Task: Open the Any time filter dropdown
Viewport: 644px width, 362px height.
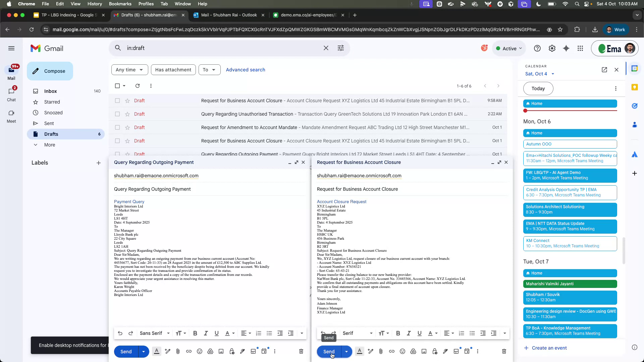Action: 129,70
